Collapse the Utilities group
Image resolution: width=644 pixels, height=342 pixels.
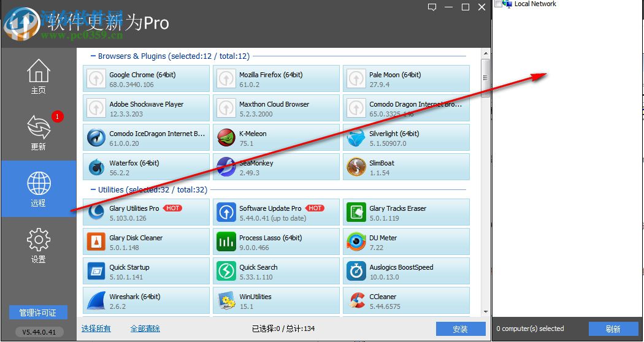pos(93,189)
